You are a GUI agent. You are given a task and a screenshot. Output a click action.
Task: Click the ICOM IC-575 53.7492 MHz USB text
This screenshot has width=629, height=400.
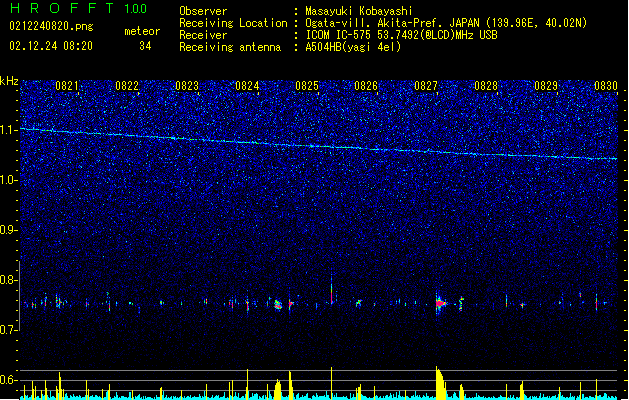(401, 35)
